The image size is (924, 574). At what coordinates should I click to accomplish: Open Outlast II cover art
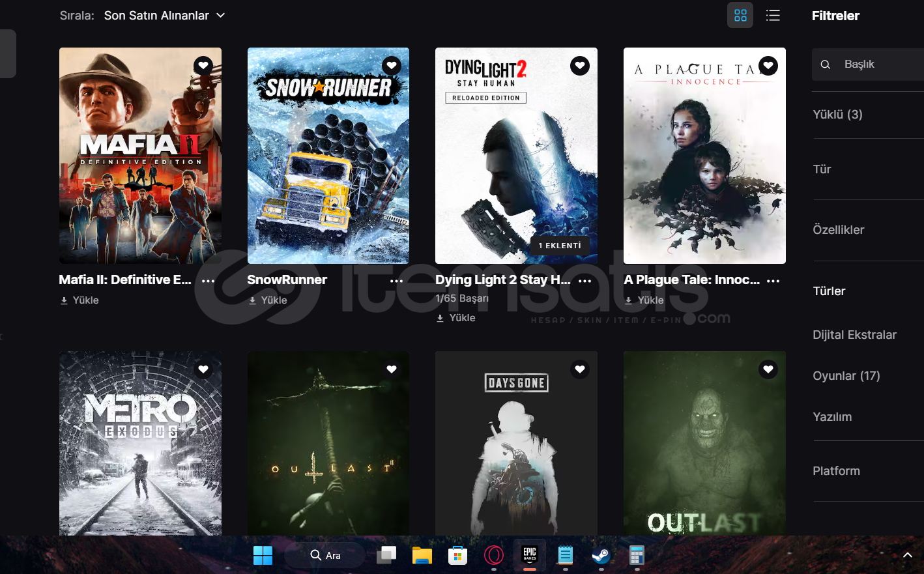tap(328, 444)
